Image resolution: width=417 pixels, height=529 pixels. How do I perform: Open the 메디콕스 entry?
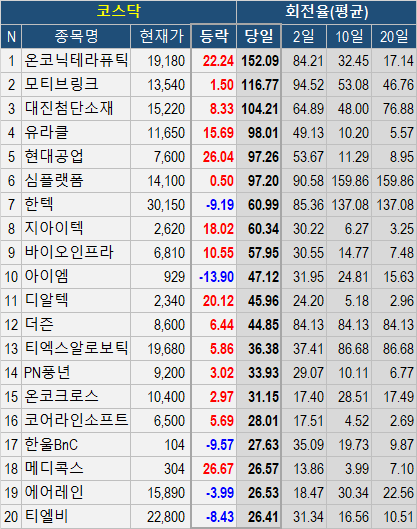tap(54, 468)
